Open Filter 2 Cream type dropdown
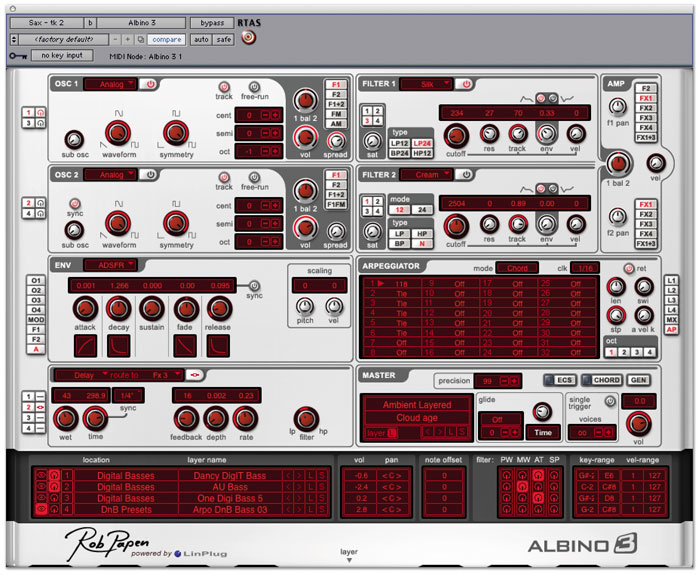Screen dimensions: 700x575 click(427, 175)
